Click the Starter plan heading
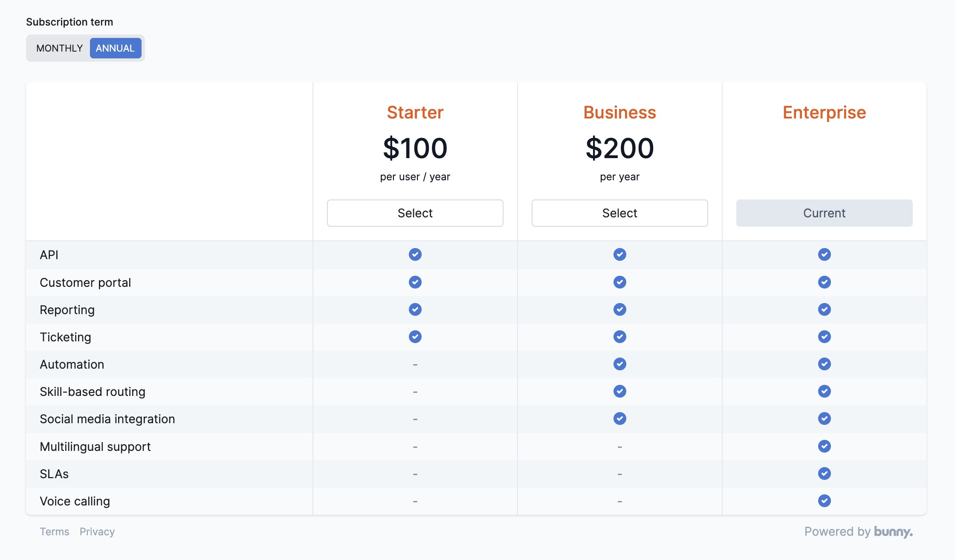 pyautogui.click(x=415, y=113)
